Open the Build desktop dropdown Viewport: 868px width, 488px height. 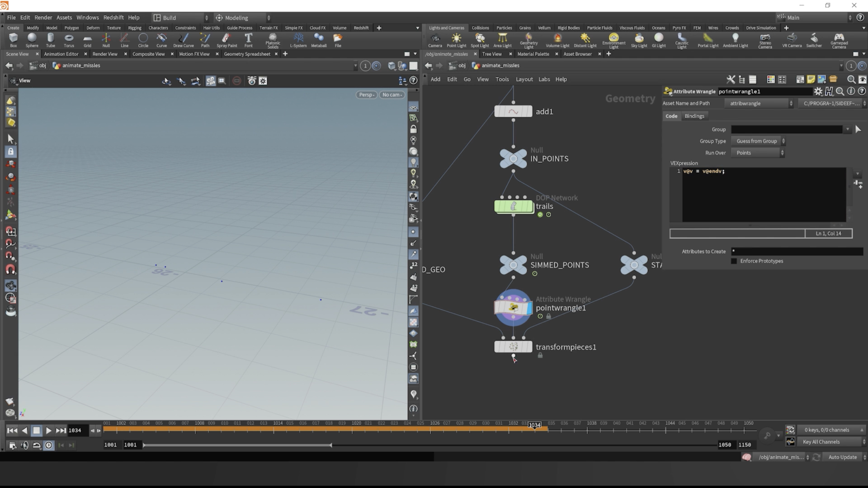coord(180,18)
